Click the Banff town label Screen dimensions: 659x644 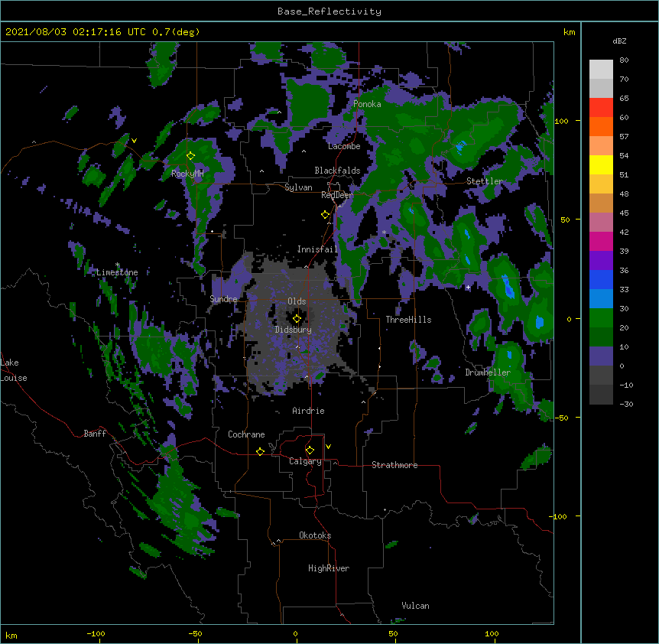(x=95, y=434)
